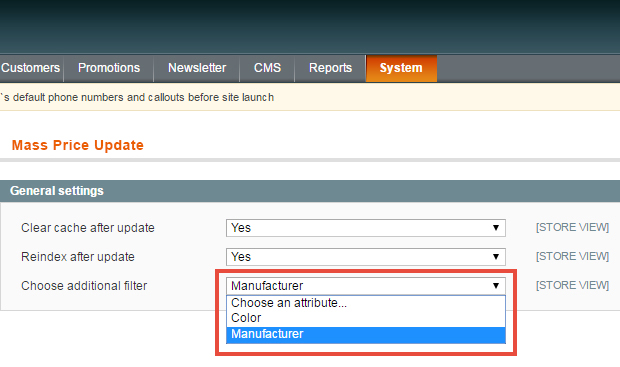Select Color option in filter list
The image size is (620, 367).
tap(366, 318)
